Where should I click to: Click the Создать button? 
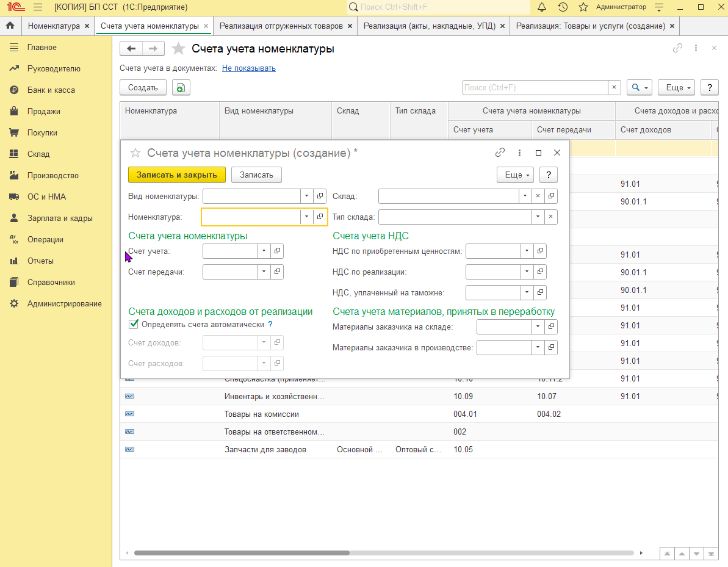click(x=143, y=87)
